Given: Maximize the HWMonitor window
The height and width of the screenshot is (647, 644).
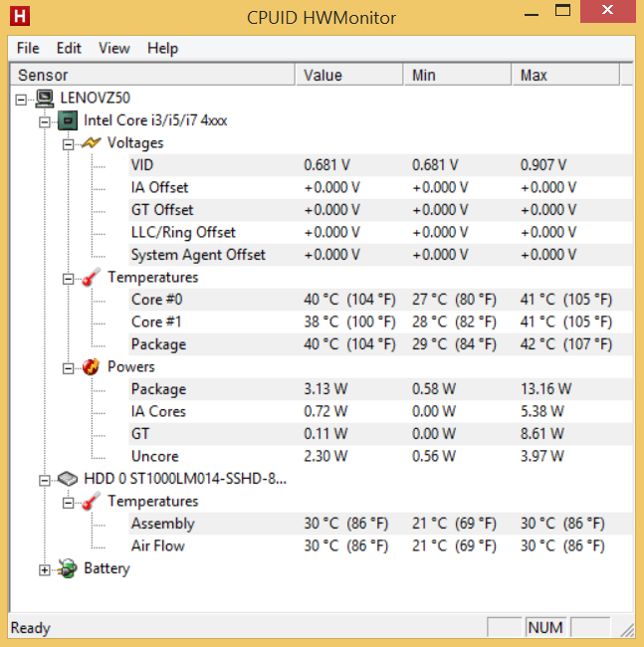Looking at the screenshot, I should coord(562,12).
